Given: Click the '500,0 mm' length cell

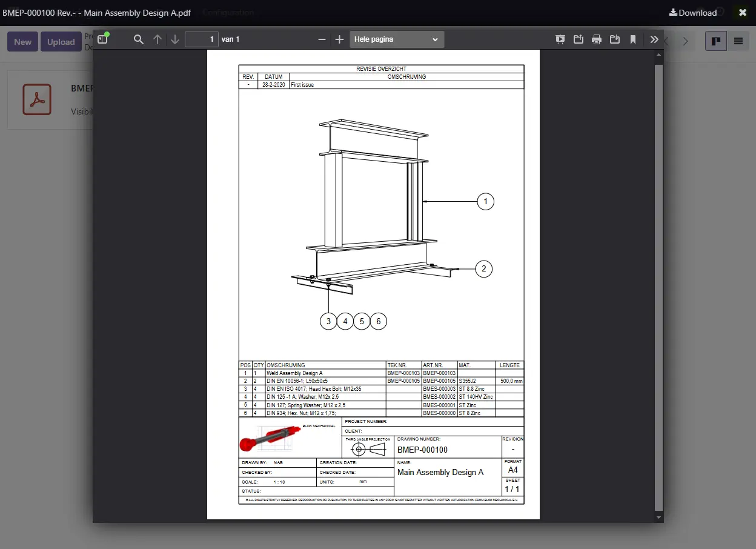Looking at the screenshot, I should [511, 381].
